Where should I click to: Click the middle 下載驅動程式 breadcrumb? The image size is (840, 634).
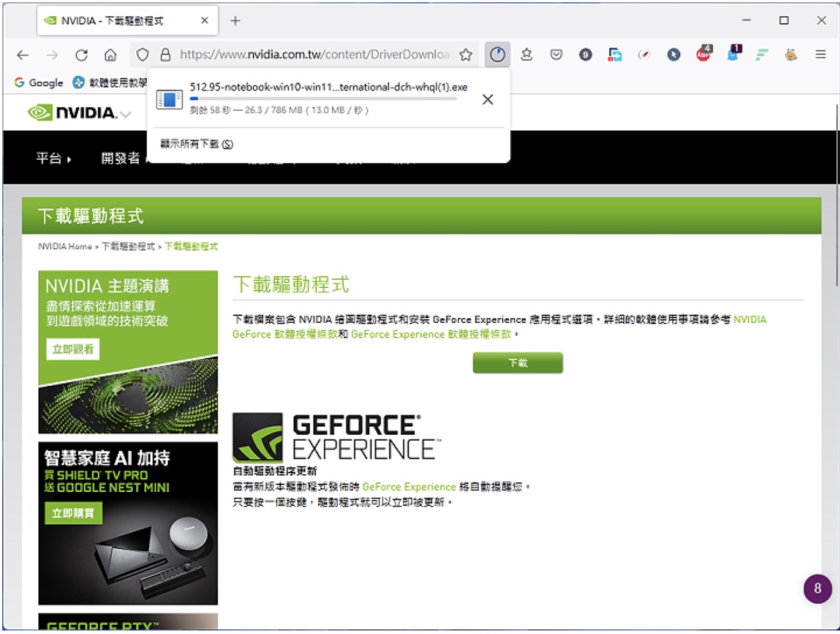coord(128,246)
